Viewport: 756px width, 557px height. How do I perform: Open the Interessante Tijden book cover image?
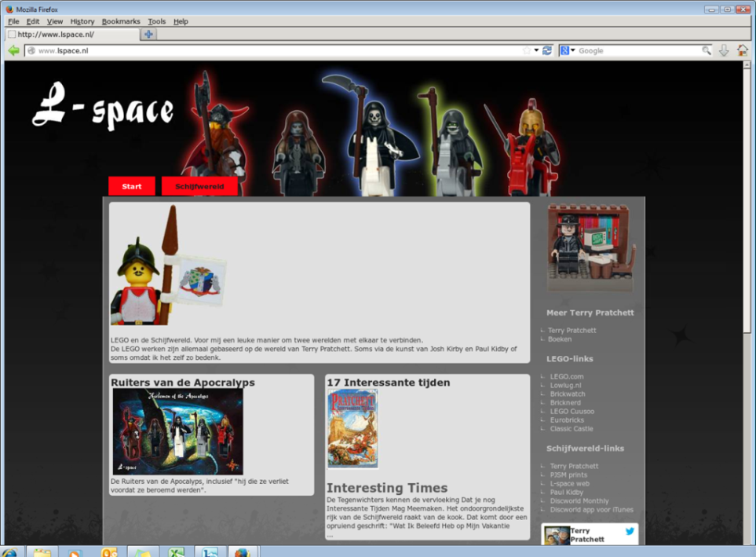352,429
